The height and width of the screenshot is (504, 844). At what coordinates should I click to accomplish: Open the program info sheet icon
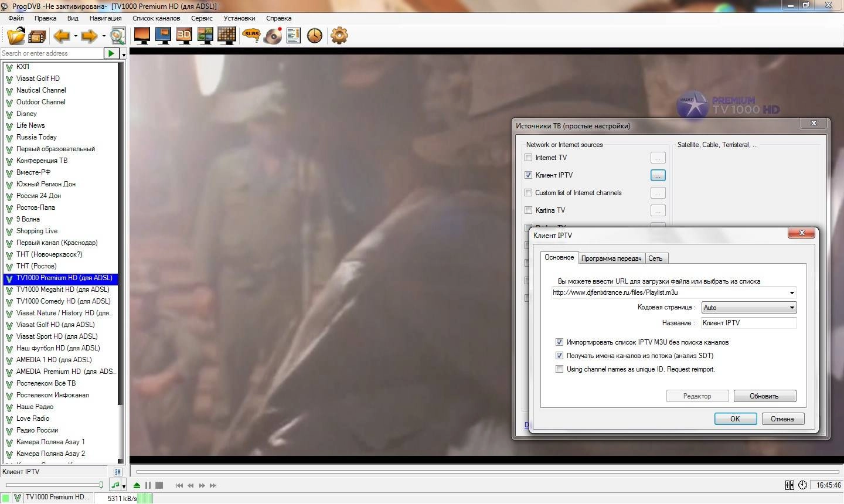[x=294, y=36]
